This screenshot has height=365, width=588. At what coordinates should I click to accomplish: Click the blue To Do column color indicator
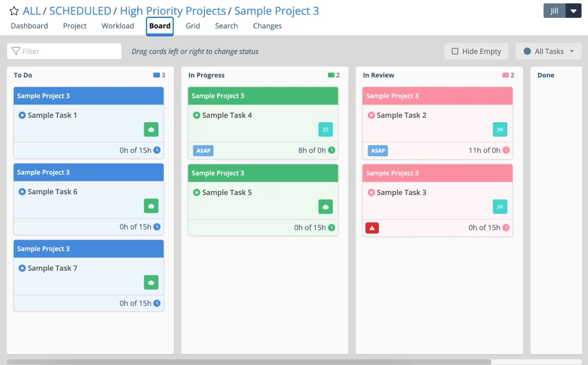point(156,75)
